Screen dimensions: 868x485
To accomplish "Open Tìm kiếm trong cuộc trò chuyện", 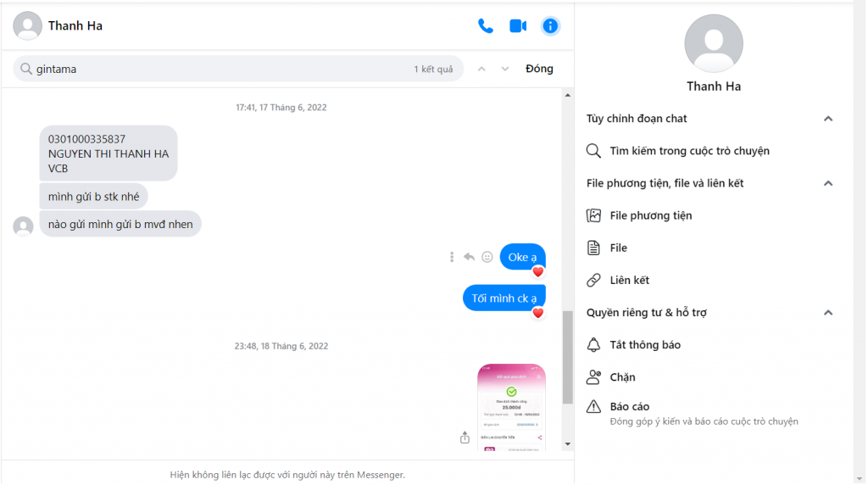I will click(x=689, y=151).
